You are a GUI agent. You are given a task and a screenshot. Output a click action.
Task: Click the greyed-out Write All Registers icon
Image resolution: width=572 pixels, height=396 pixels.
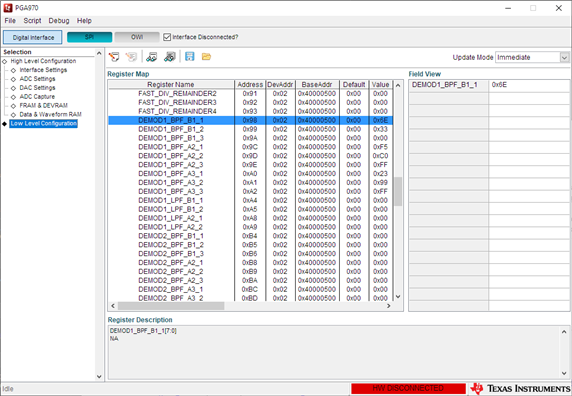tap(131, 57)
